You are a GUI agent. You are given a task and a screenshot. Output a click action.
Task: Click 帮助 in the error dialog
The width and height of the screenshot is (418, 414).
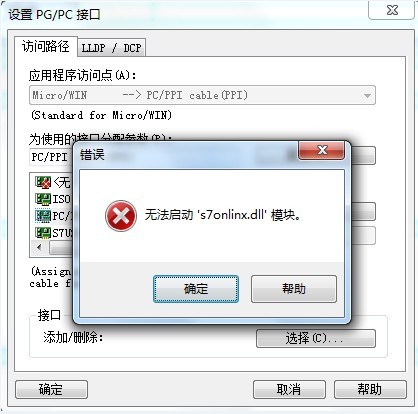coord(294,289)
